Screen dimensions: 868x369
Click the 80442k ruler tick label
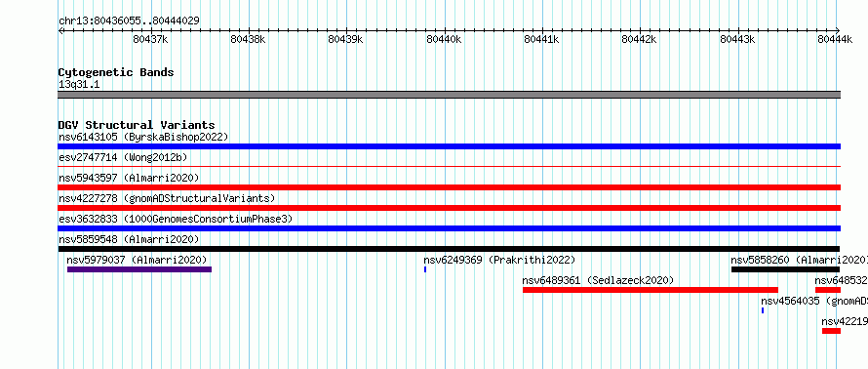[640, 39]
